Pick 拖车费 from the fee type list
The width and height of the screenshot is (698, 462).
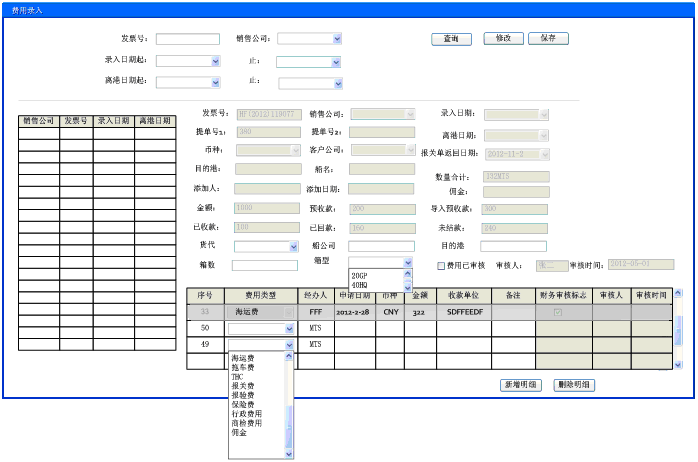click(x=243, y=367)
